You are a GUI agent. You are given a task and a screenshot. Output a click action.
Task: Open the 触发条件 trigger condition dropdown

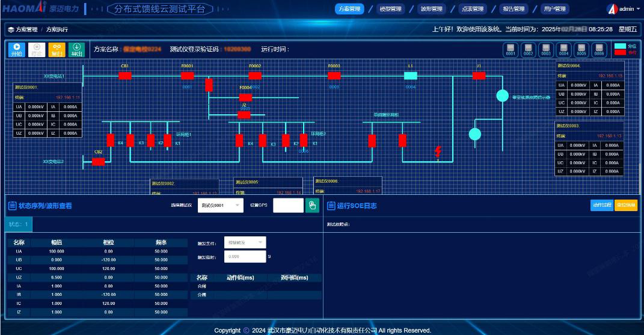click(245, 242)
